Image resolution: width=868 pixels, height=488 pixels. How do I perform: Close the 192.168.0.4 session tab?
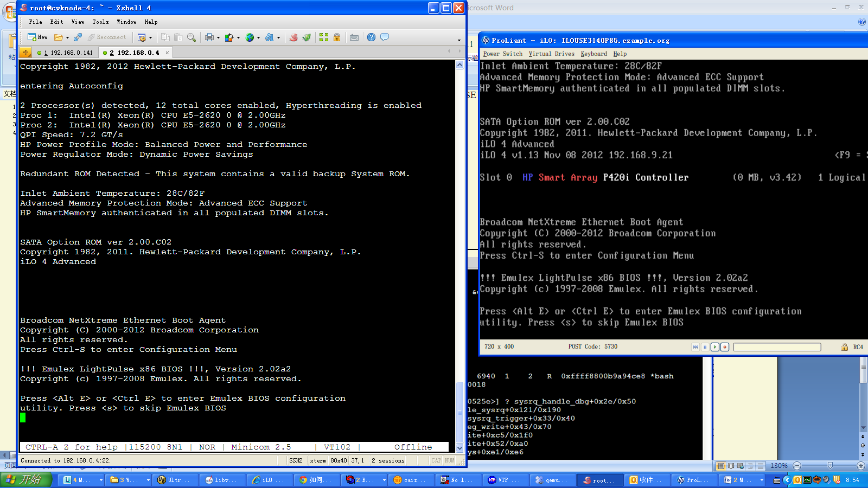coord(167,53)
